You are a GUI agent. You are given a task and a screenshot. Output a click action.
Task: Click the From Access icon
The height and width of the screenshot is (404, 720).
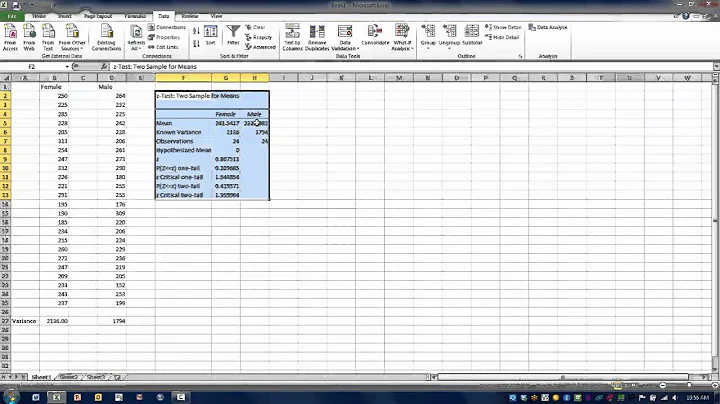(10, 37)
